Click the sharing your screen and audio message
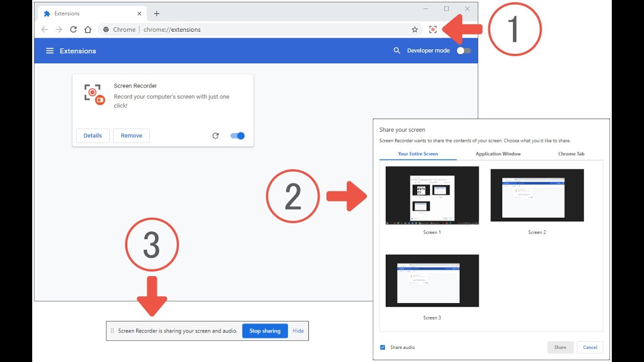The image size is (644, 362). point(178,331)
